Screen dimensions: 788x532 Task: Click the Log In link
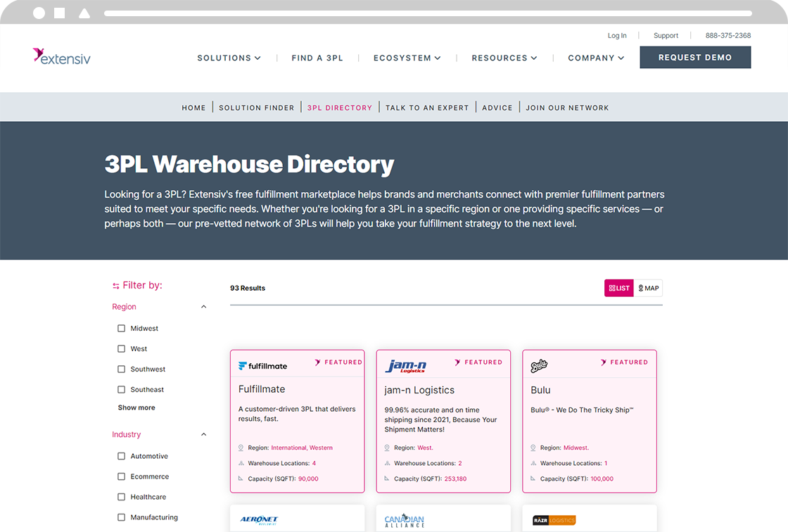tap(617, 35)
